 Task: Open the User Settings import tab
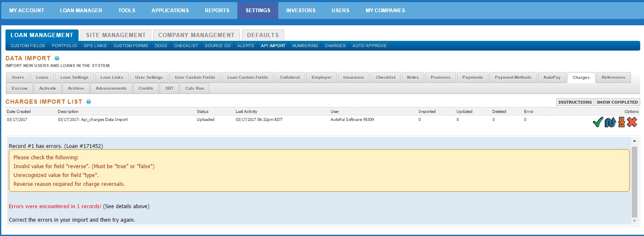tap(149, 78)
